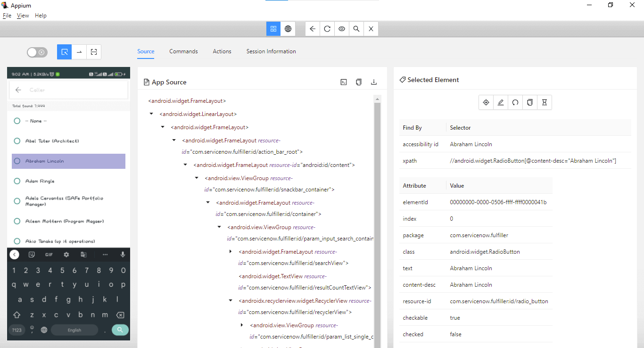Select the Abel Tuter radio button
644x348 pixels.
coord(17,141)
